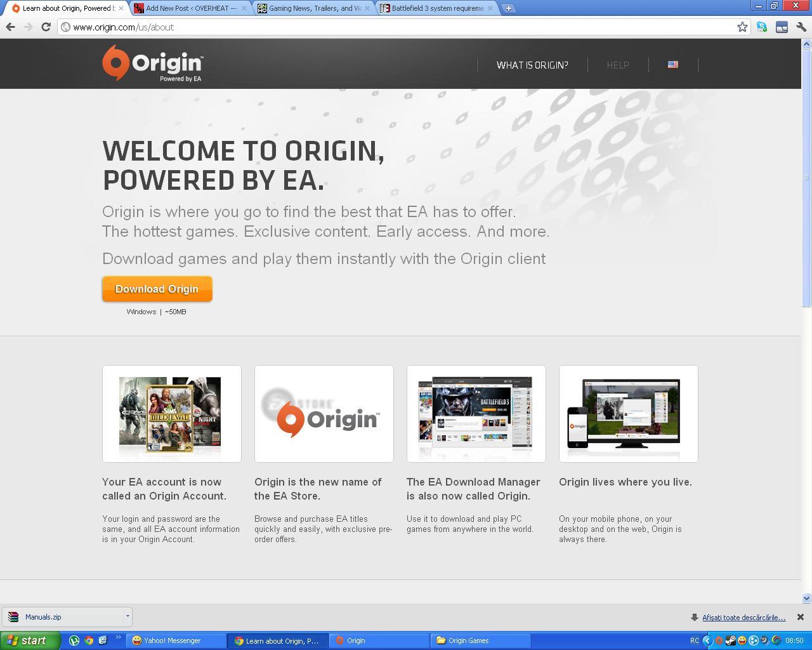Expand the Manuals.zip download options arrow

point(128,616)
